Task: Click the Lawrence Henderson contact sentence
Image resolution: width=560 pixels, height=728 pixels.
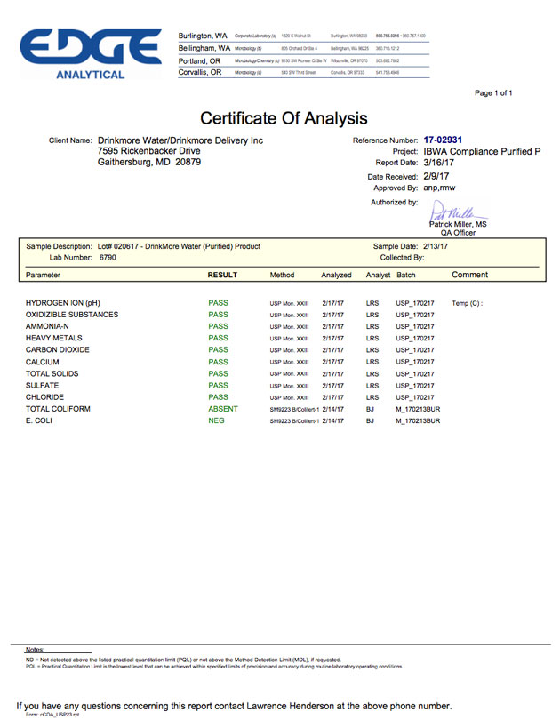Action: click(x=234, y=706)
